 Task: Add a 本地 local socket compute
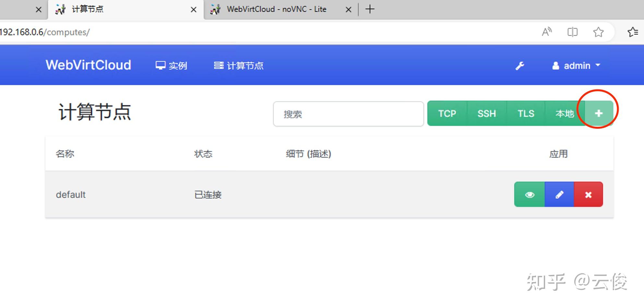pos(565,113)
